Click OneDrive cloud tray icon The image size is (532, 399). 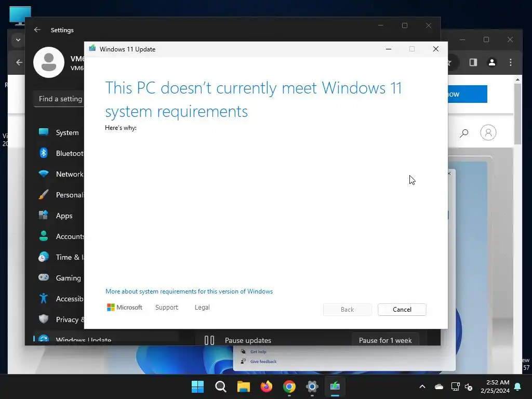point(439,387)
